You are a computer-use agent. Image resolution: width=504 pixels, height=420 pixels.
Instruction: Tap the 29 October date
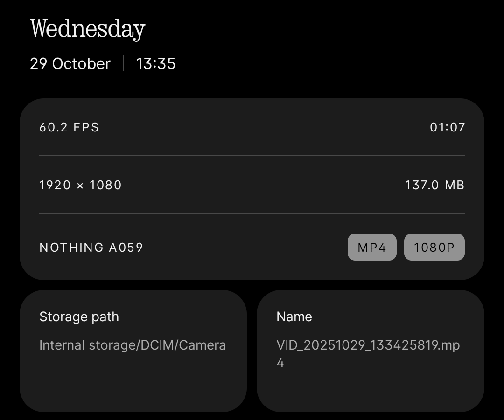coord(70,64)
